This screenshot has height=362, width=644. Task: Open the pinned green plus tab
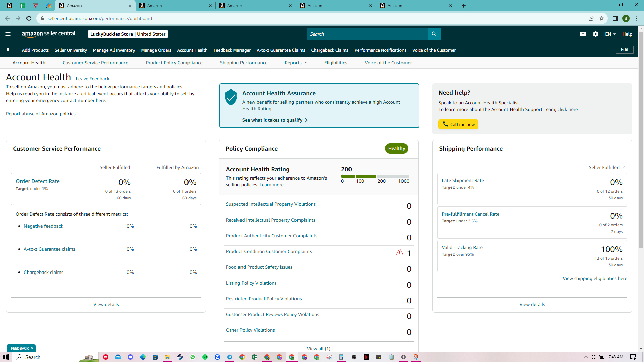[22, 6]
